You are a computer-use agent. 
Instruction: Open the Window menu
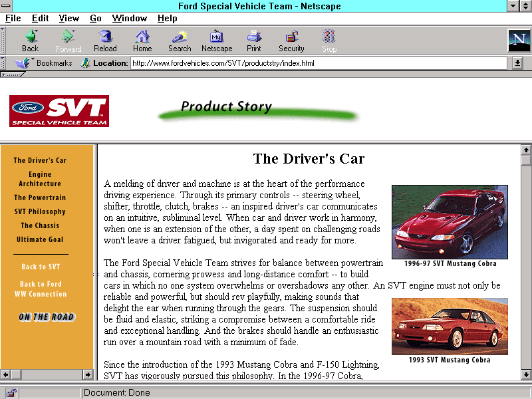(x=130, y=19)
